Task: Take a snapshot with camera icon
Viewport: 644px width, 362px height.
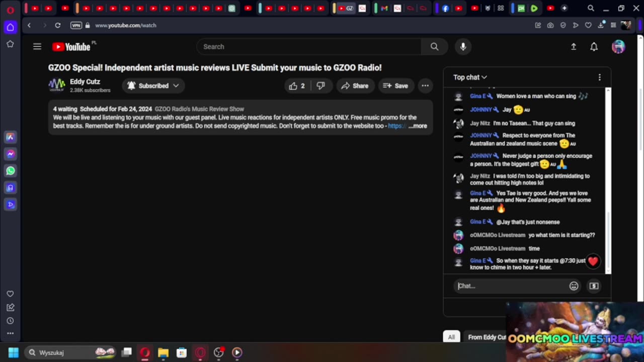Action: point(550,25)
